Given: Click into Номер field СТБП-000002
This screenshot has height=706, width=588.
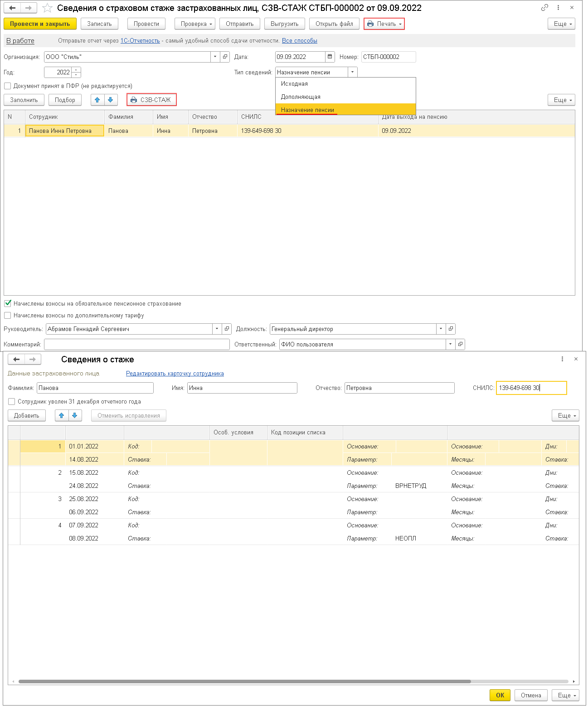Looking at the screenshot, I should click(389, 57).
